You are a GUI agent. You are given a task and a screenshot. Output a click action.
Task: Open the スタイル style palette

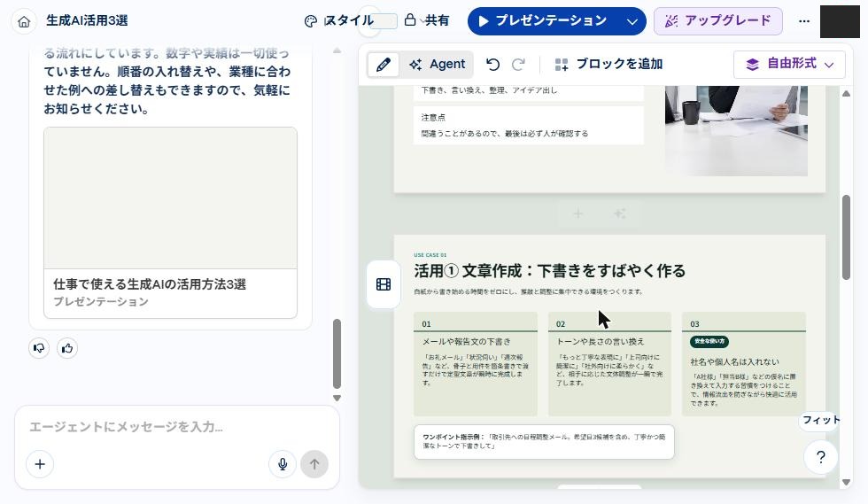pyautogui.click(x=338, y=21)
